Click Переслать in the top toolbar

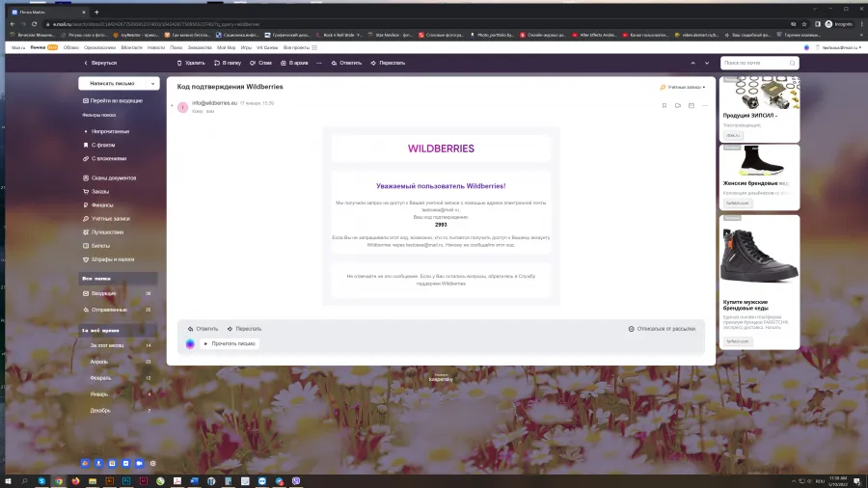click(388, 63)
